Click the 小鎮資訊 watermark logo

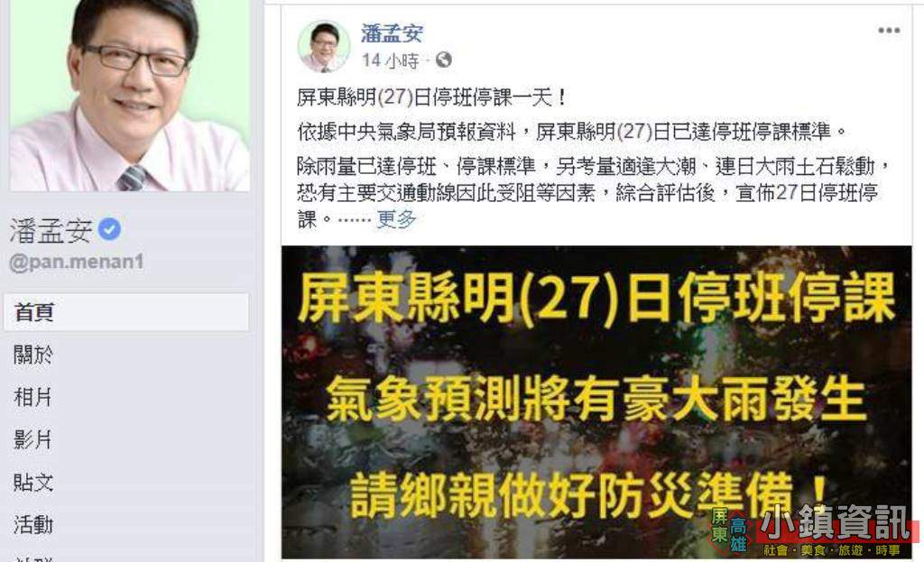pyautogui.click(x=813, y=530)
